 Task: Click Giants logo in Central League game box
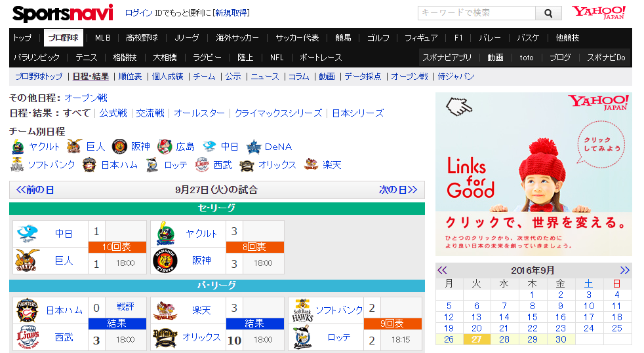click(27, 261)
